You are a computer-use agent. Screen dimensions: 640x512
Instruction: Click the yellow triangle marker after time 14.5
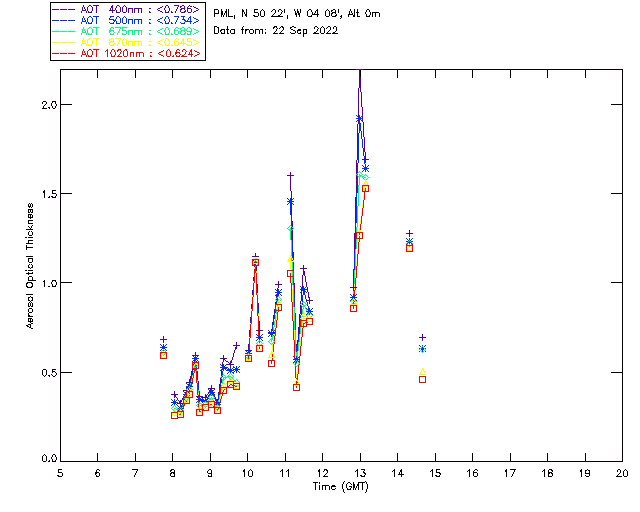click(x=422, y=372)
